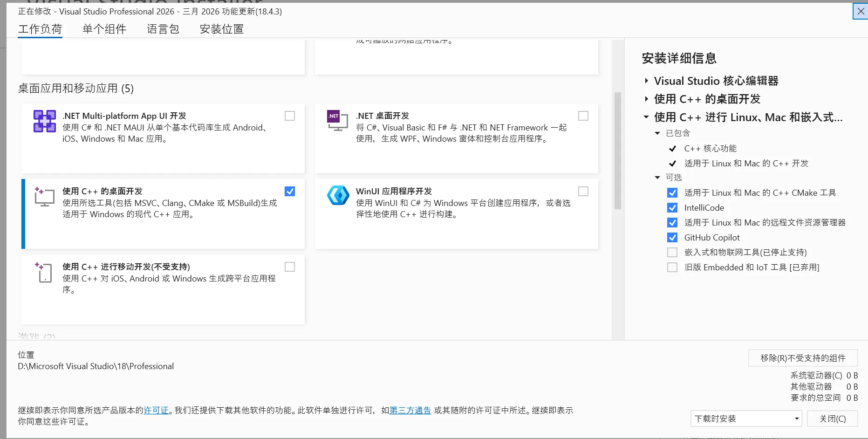Expand the 使用 C++ 的桌面开发 details node

tap(646, 99)
